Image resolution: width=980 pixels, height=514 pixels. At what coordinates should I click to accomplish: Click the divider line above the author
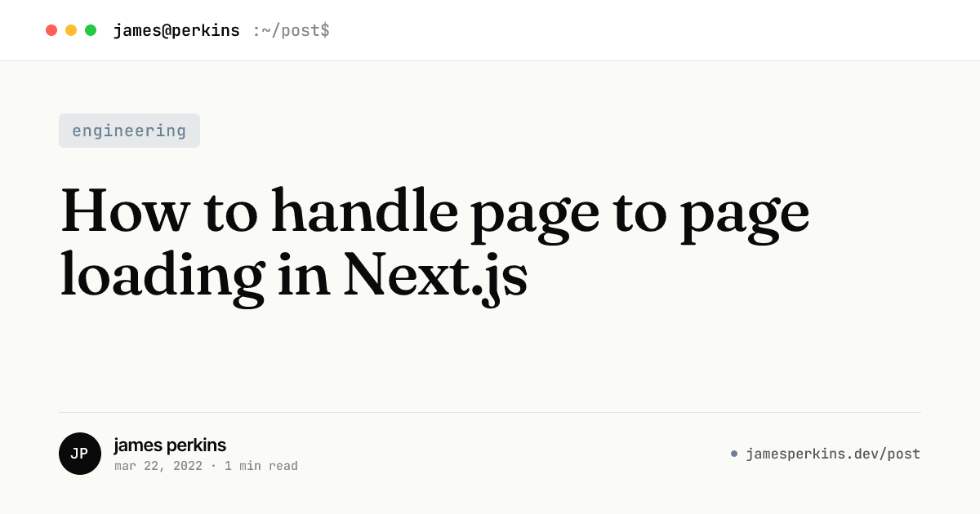coord(490,412)
